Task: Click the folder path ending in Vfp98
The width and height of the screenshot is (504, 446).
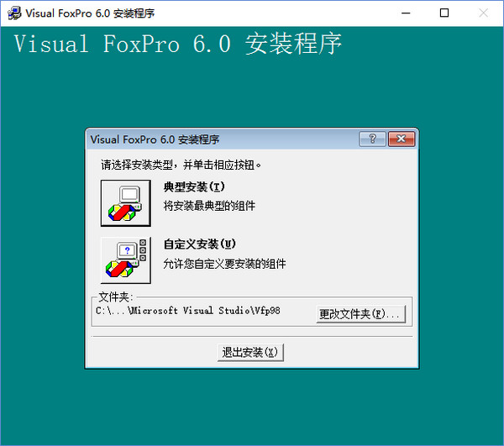Action: [188, 311]
